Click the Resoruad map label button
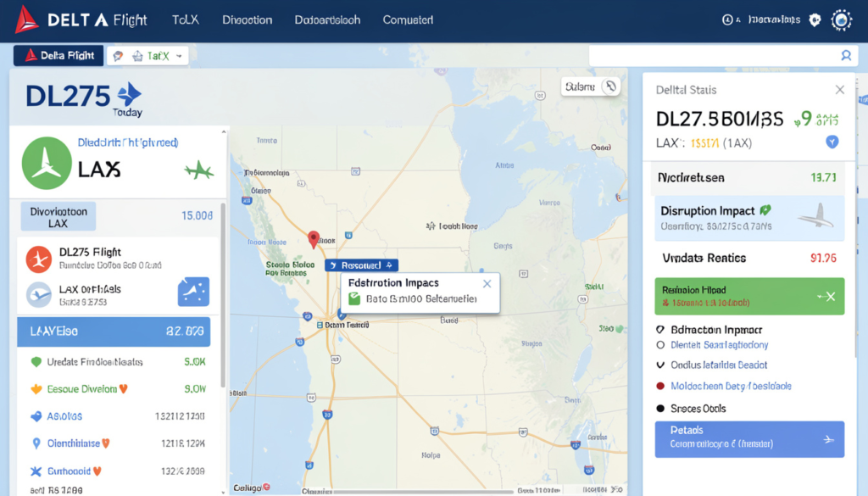This screenshot has width=868, height=496. tap(361, 265)
